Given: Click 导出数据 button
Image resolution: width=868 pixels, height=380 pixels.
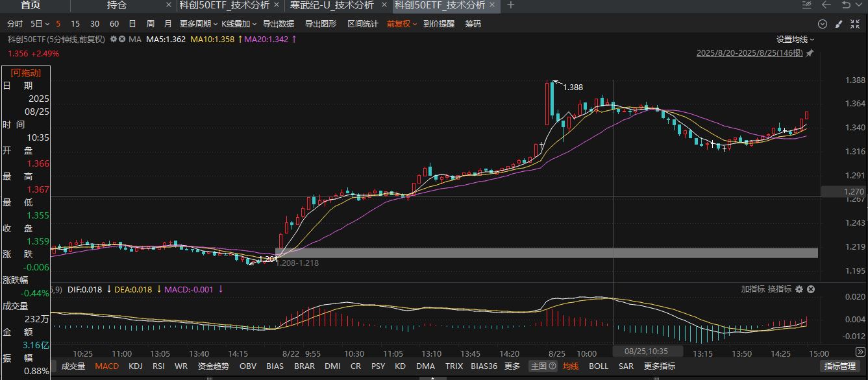Looking at the screenshot, I should [x=279, y=24].
